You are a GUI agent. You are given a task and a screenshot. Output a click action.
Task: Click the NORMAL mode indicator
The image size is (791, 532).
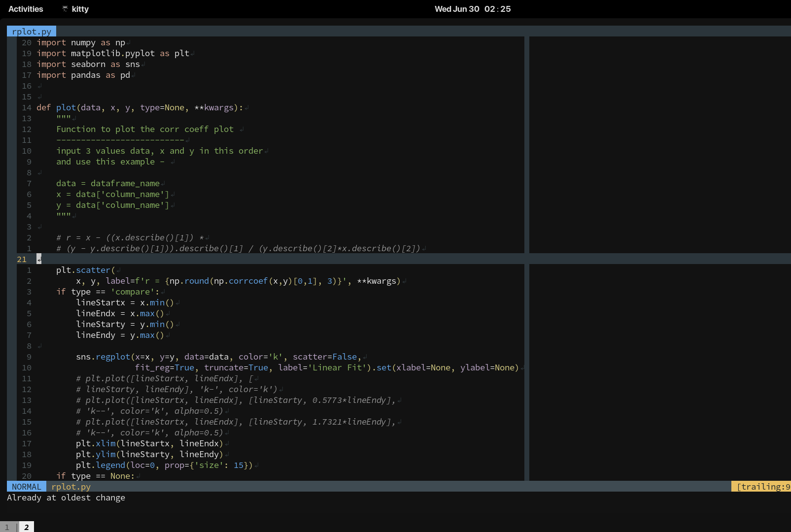[27, 487]
